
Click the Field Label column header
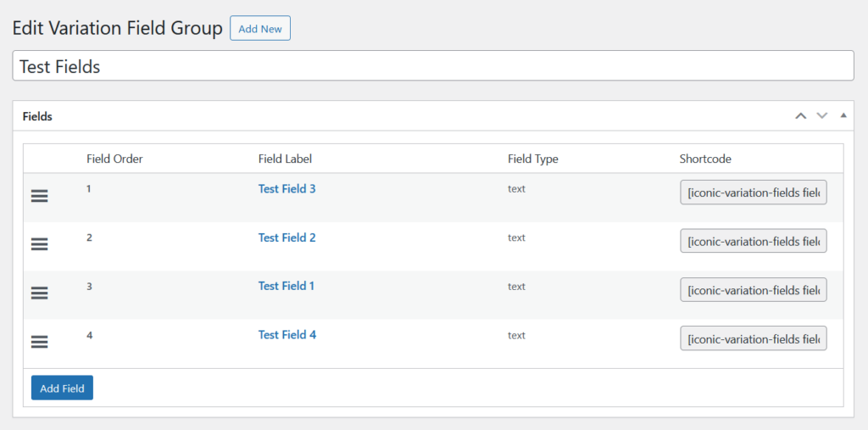[285, 159]
